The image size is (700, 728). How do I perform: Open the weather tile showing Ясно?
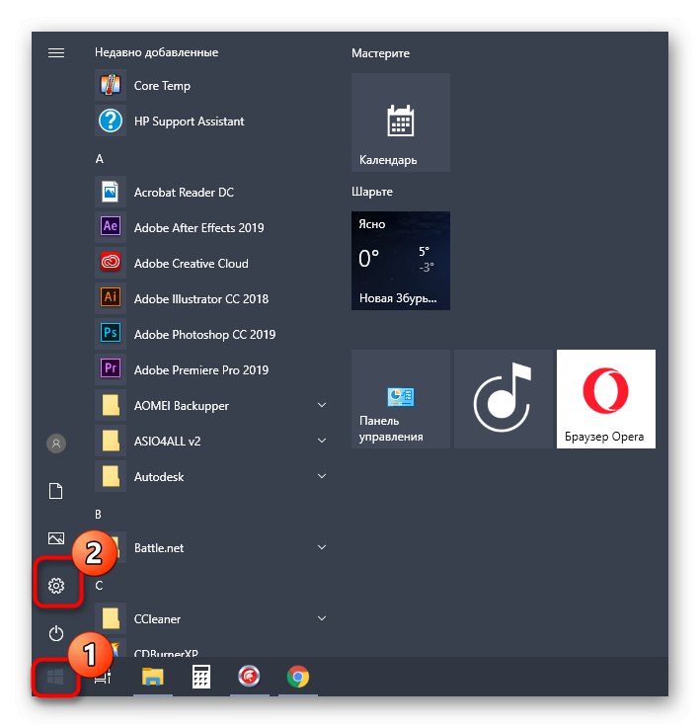pos(401,261)
